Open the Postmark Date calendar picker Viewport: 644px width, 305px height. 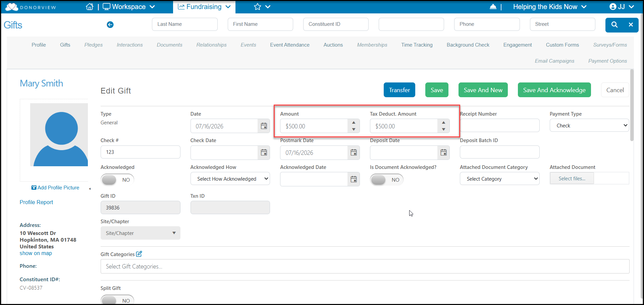(354, 152)
